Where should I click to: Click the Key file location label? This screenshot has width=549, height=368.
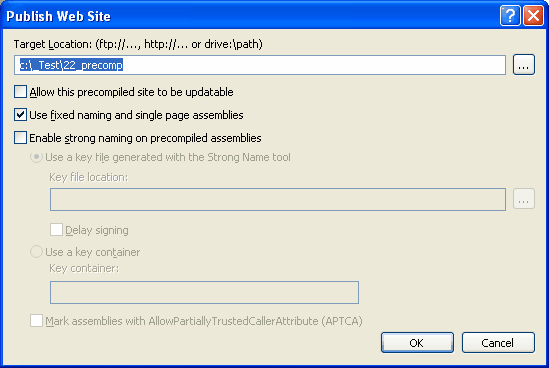89,178
